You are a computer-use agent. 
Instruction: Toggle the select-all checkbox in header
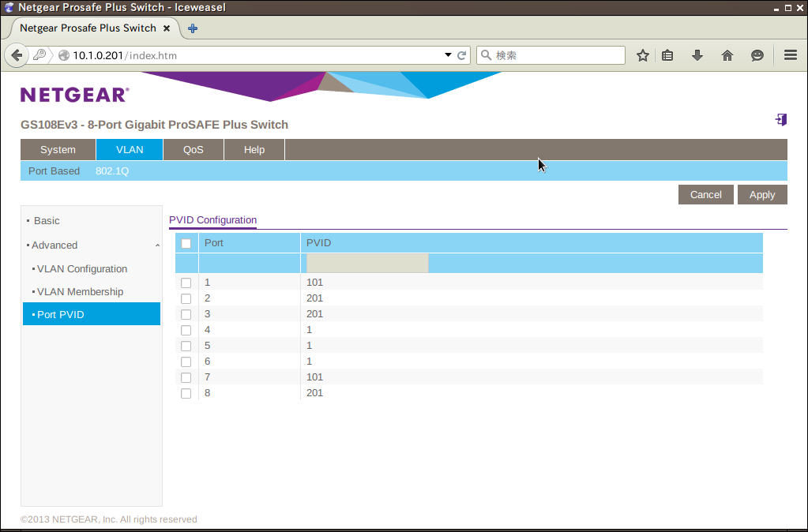tap(186, 243)
